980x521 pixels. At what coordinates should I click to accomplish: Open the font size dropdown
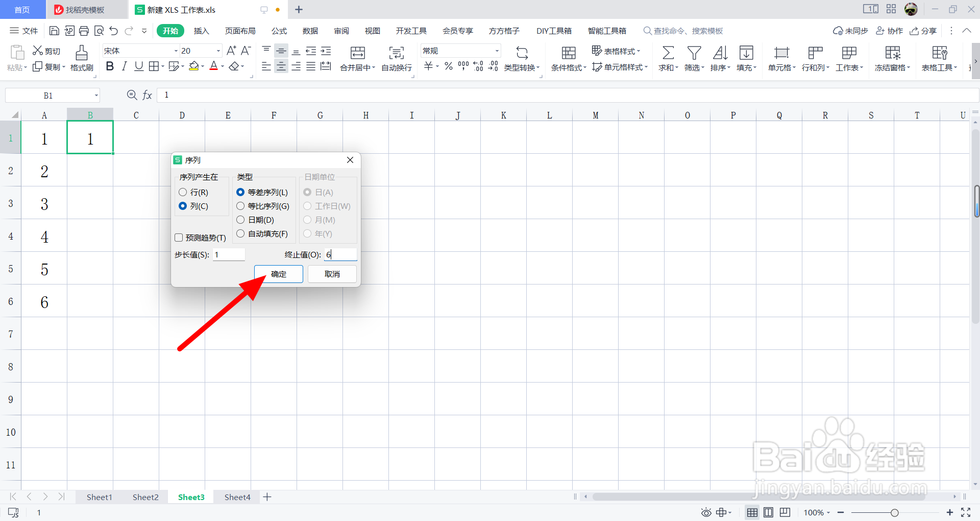(x=218, y=51)
